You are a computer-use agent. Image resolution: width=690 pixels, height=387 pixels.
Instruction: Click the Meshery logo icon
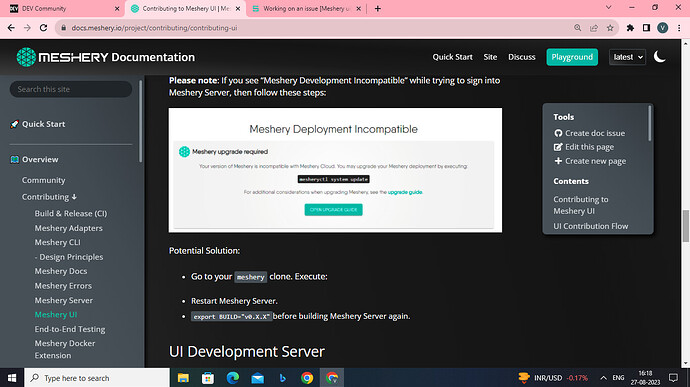point(26,57)
